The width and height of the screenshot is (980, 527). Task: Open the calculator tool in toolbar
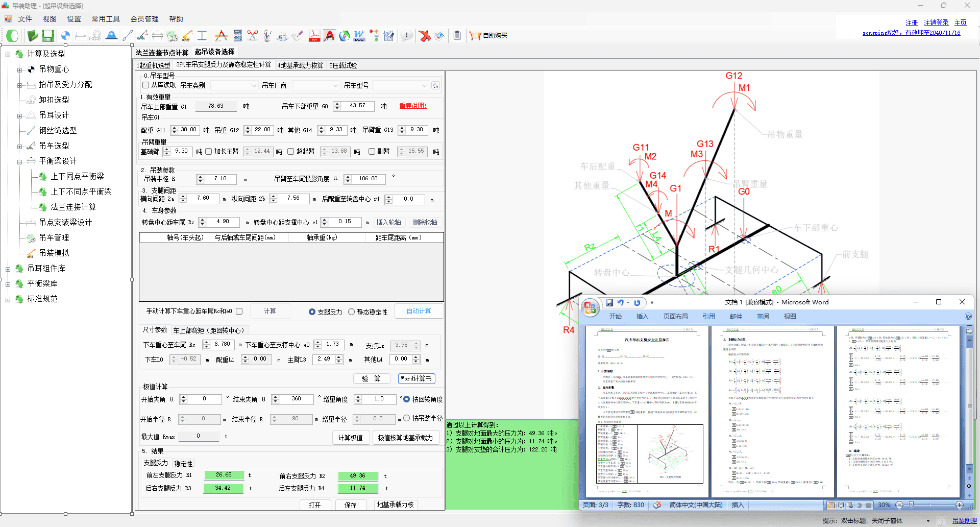[x=237, y=36]
